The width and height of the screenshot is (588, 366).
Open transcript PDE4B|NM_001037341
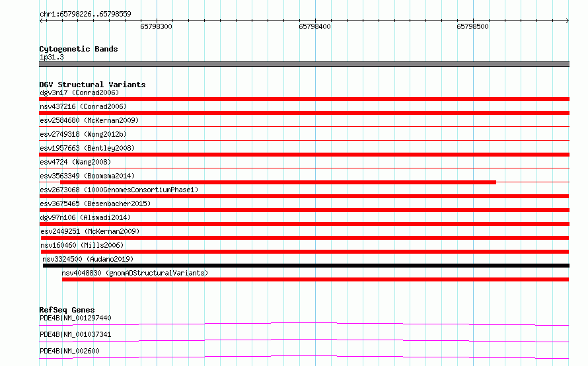[x=75, y=334]
